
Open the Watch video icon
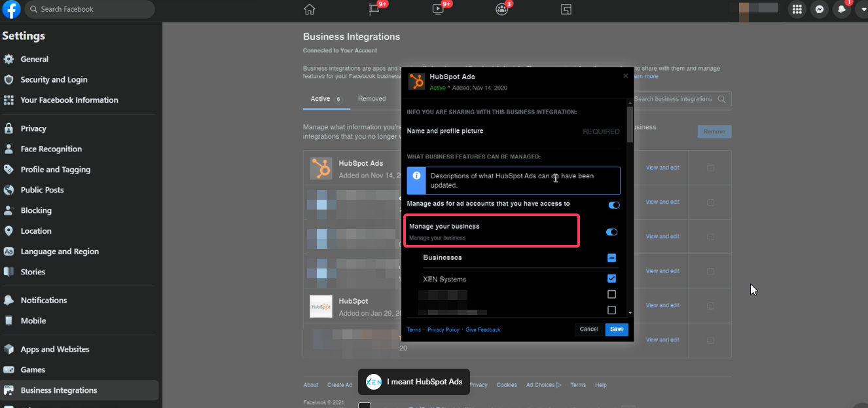(x=438, y=9)
